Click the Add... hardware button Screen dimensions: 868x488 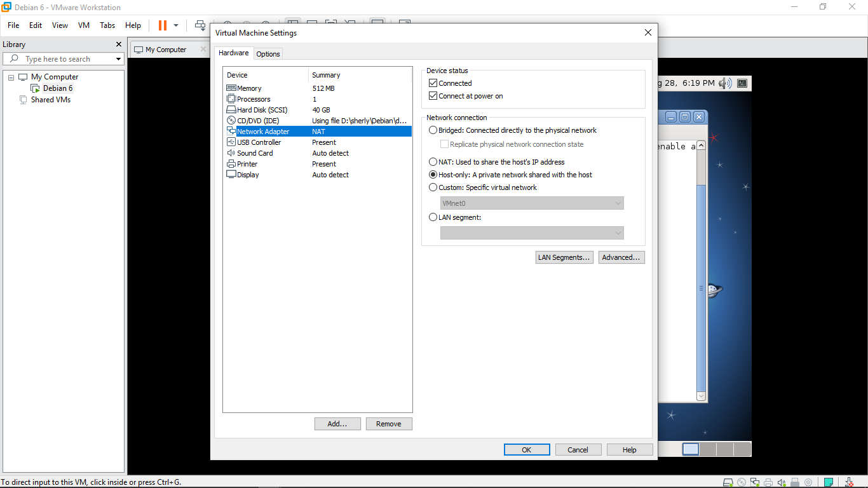337,424
